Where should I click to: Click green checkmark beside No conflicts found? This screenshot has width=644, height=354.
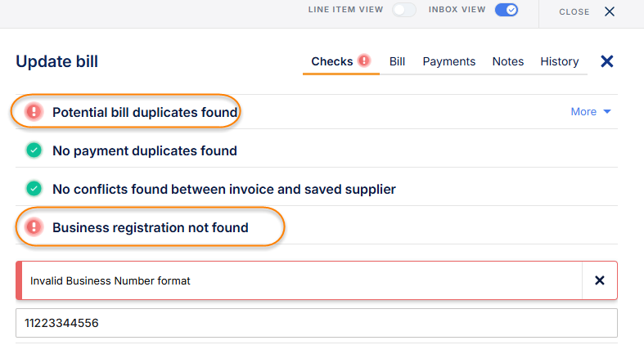pyautogui.click(x=34, y=189)
